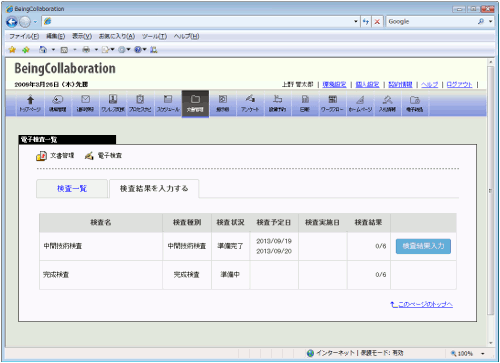500x363 pixels.
Task: Click the red Stop loading icon
Action: coord(377,22)
